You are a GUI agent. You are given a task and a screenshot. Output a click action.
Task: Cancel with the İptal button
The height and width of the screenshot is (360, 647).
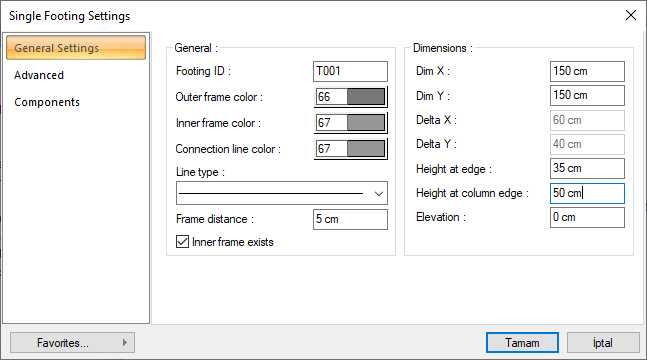coord(603,343)
